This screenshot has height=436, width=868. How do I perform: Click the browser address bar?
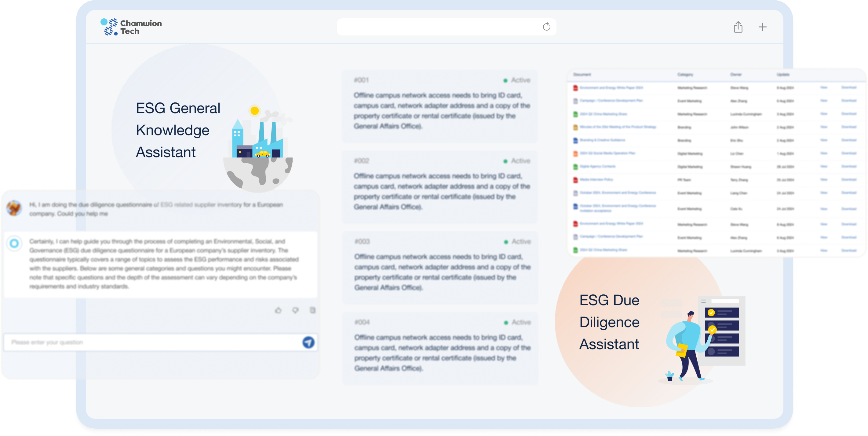click(438, 27)
